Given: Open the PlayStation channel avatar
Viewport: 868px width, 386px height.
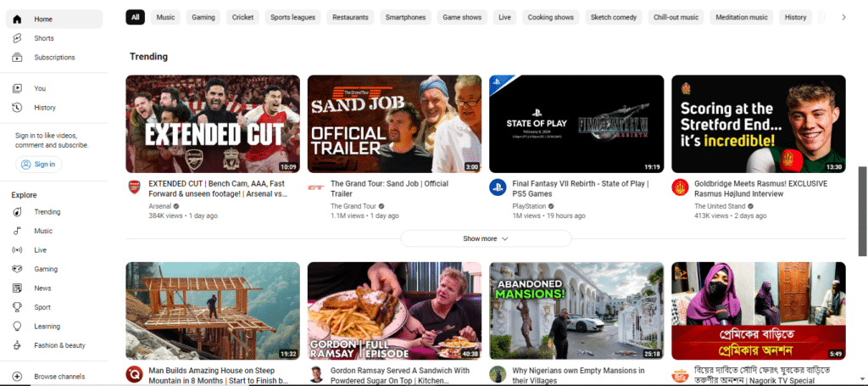Looking at the screenshot, I should click(x=498, y=187).
